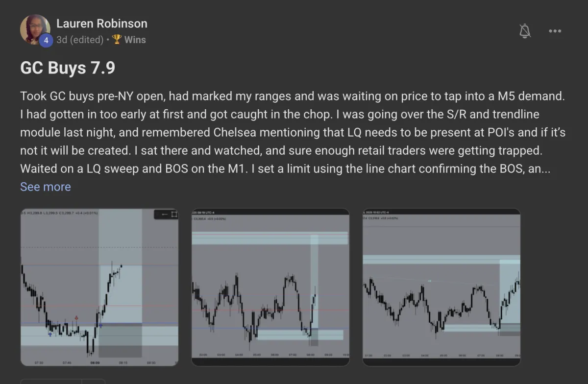Click the 3d (edited) timestamp
This screenshot has width=588, height=384.
coord(79,40)
